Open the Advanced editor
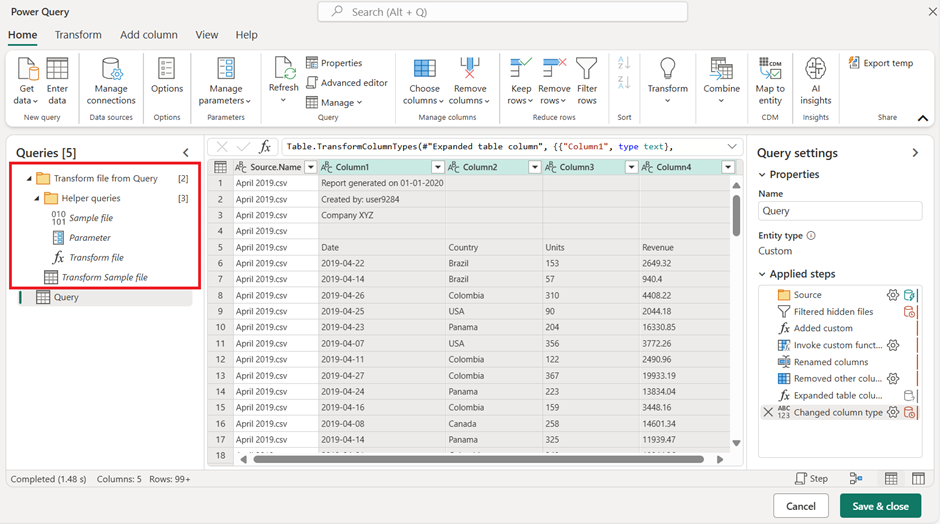The width and height of the screenshot is (940, 524). click(x=347, y=83)
